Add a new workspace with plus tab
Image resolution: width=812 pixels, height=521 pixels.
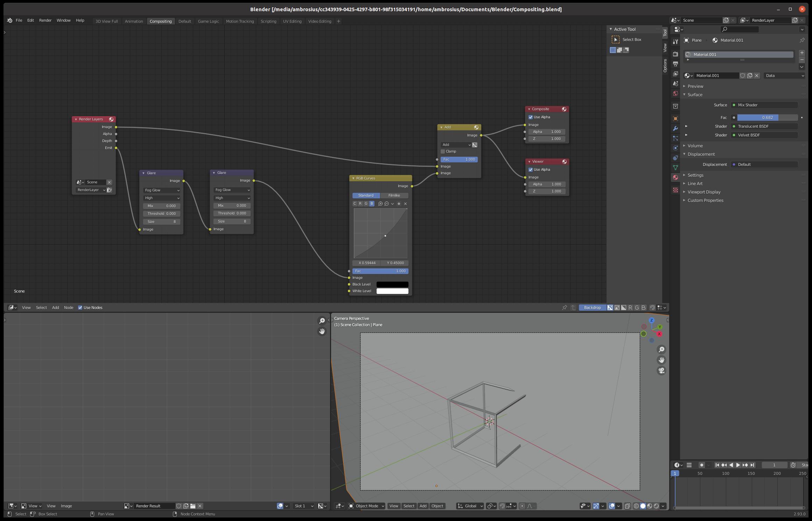pos(338,21)
